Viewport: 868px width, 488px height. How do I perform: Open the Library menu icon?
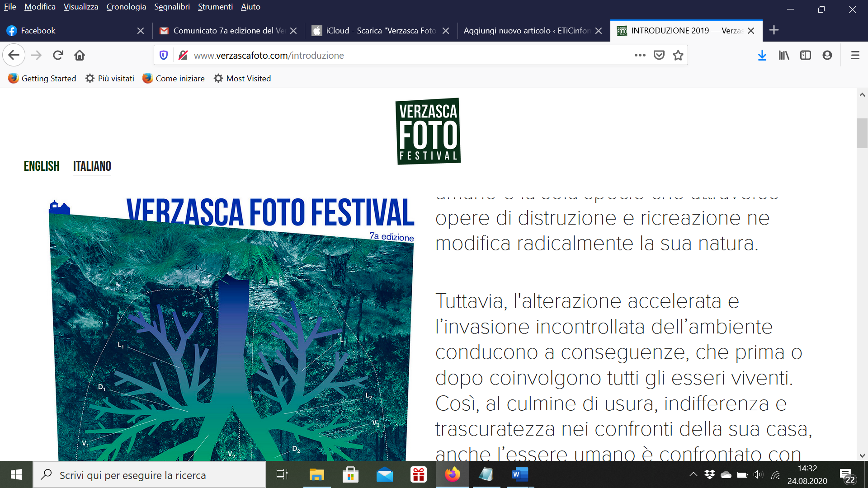click(784, 55)
